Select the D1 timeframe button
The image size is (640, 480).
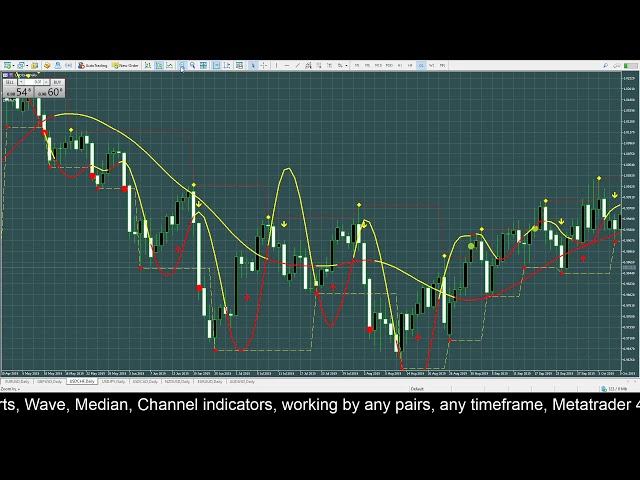421,65
